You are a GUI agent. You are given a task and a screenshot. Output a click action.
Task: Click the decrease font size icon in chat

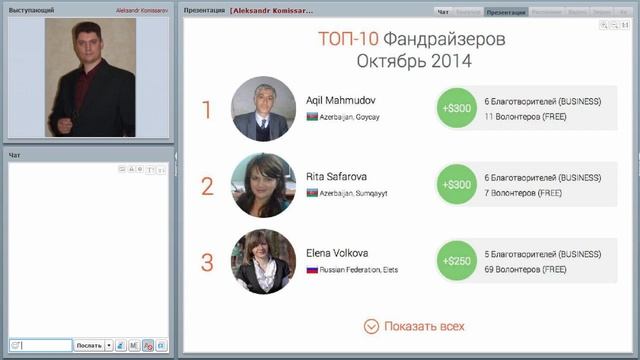(161, 170)
